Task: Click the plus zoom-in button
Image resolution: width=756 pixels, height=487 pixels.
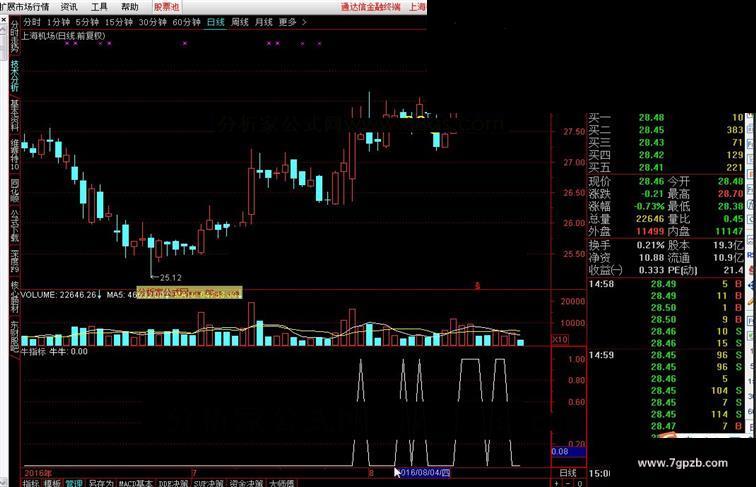Action: [557, 483]
